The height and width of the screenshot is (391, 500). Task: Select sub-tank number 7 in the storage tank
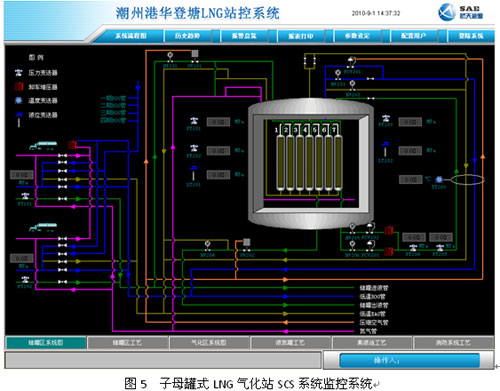click(x=338, y=158)
